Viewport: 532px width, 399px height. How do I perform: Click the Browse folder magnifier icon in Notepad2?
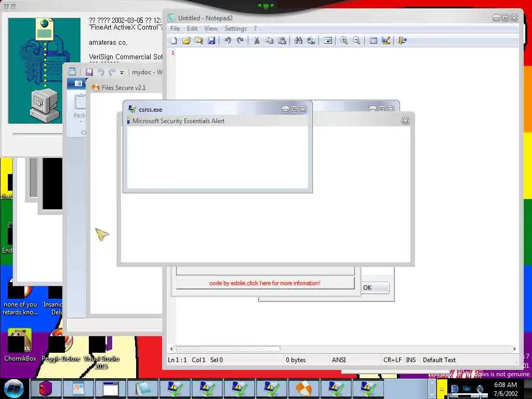tap(199, 41)
